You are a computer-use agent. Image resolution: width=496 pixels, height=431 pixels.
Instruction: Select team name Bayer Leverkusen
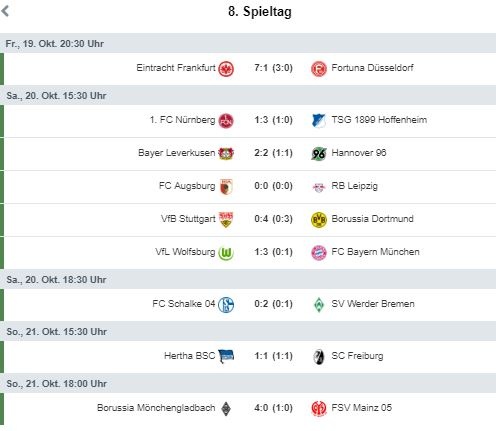tap(177, 153)
